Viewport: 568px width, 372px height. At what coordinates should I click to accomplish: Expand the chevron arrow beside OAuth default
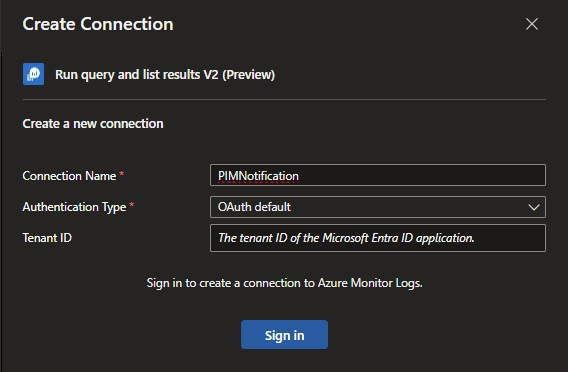(x=534, y=208)
